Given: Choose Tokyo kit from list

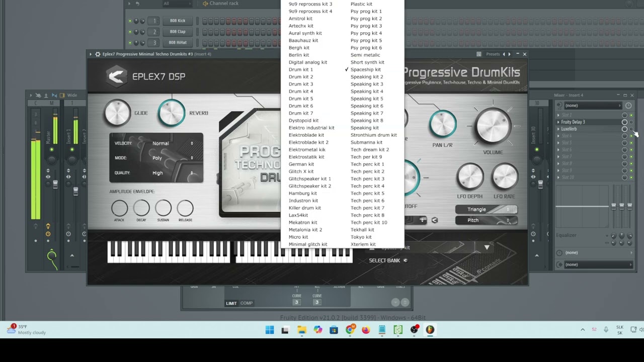Looking at the screenshot, I should click(x=361, y=237).
